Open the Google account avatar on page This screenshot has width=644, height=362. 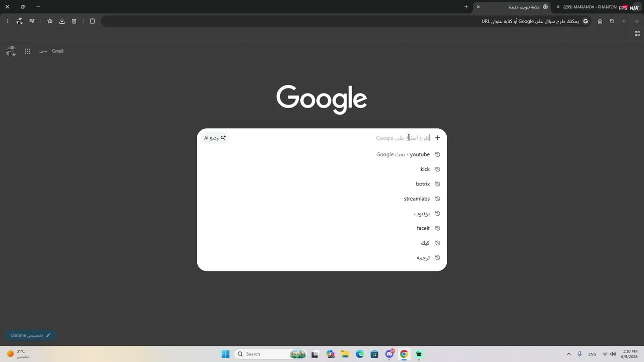[x=11, y=51]
